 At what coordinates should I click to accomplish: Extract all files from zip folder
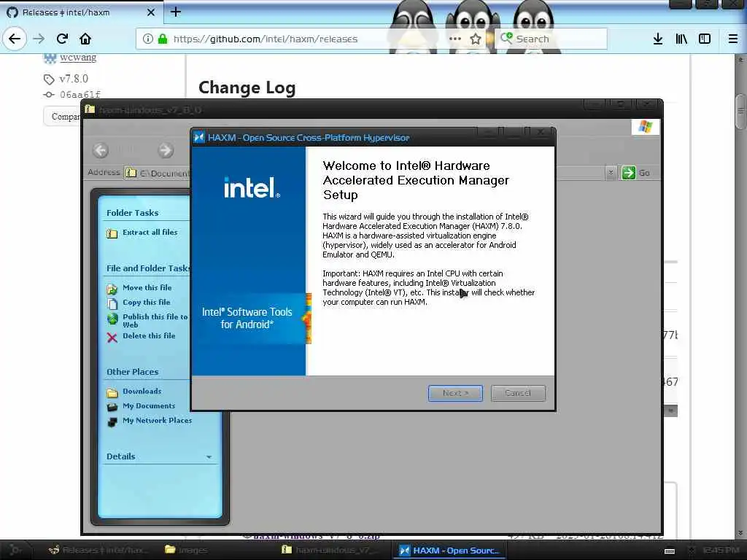150,233
